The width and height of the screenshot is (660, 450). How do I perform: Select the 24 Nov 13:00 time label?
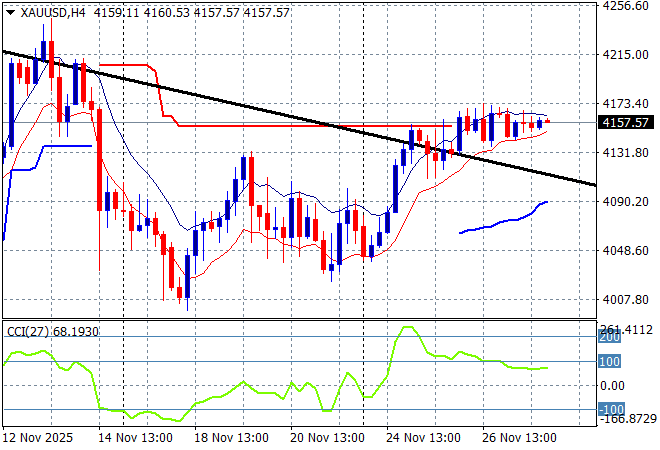pyautogui.click(x=423, y=438)
